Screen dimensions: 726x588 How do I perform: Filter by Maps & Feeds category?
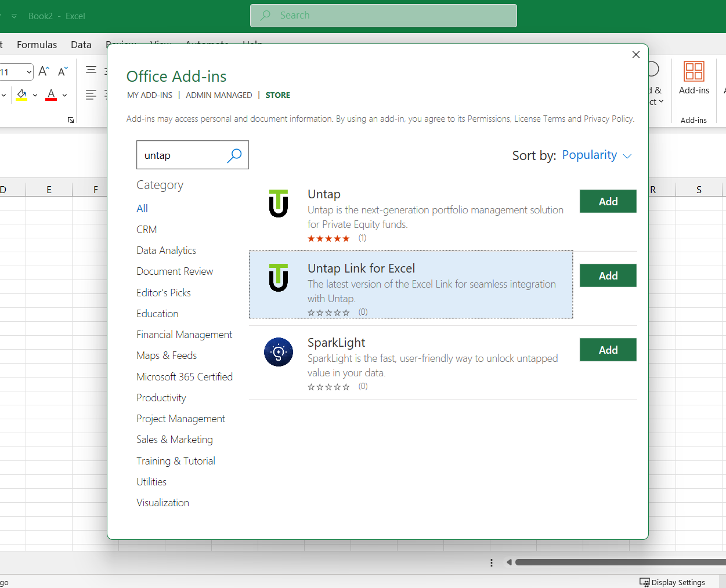pyautogui.click(x=167, y=355)
